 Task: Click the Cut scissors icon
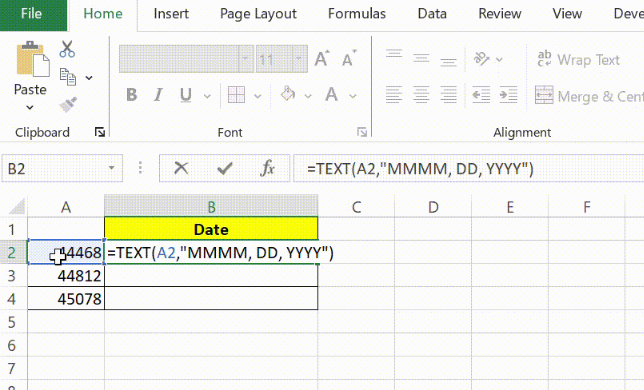[67, 48]
